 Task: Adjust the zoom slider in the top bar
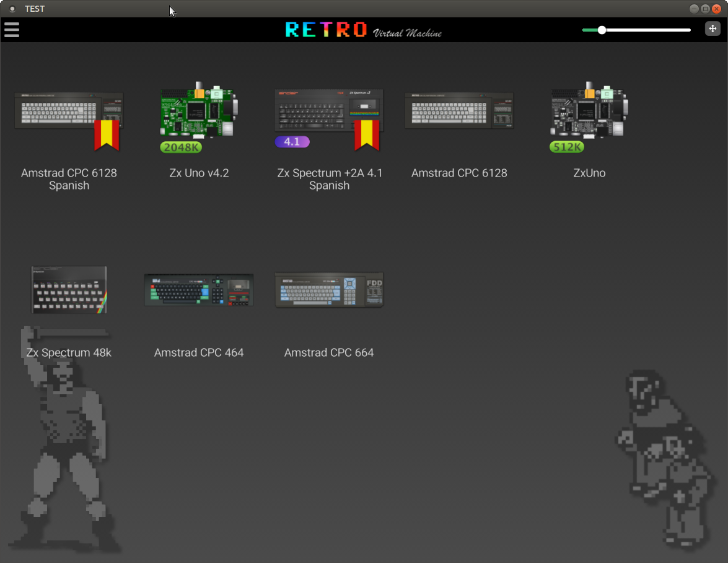601,29
